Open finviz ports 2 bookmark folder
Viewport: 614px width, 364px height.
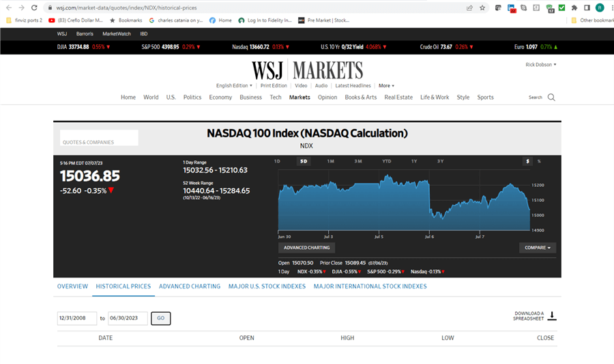(x=25, y=20)
